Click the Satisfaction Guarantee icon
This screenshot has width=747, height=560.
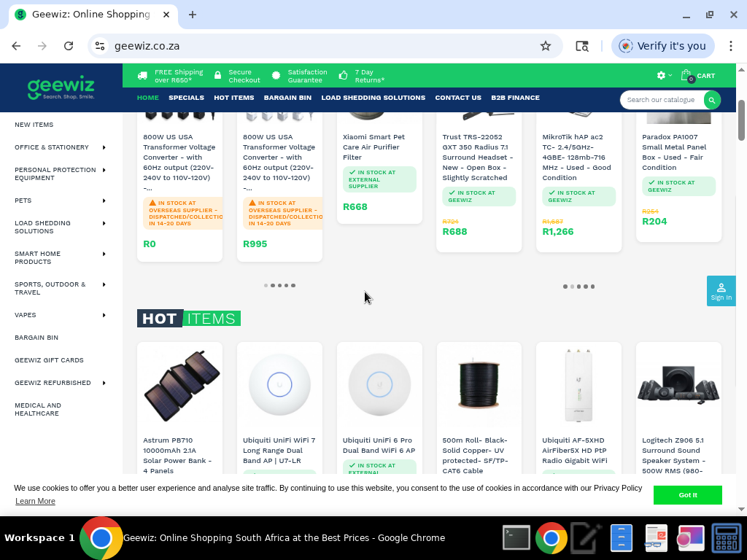[x=276, y=75]
